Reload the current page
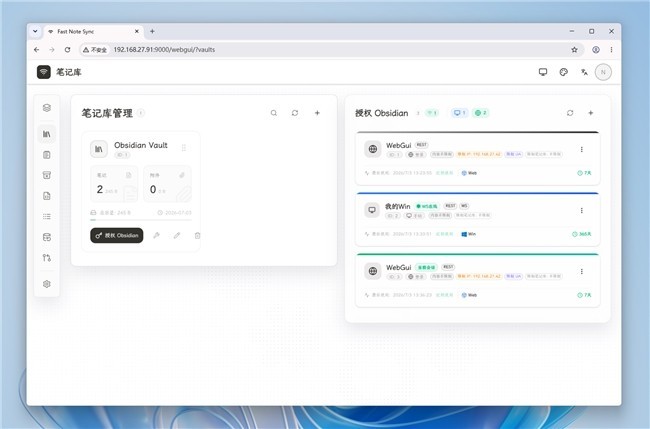 [x=67, y=50]
